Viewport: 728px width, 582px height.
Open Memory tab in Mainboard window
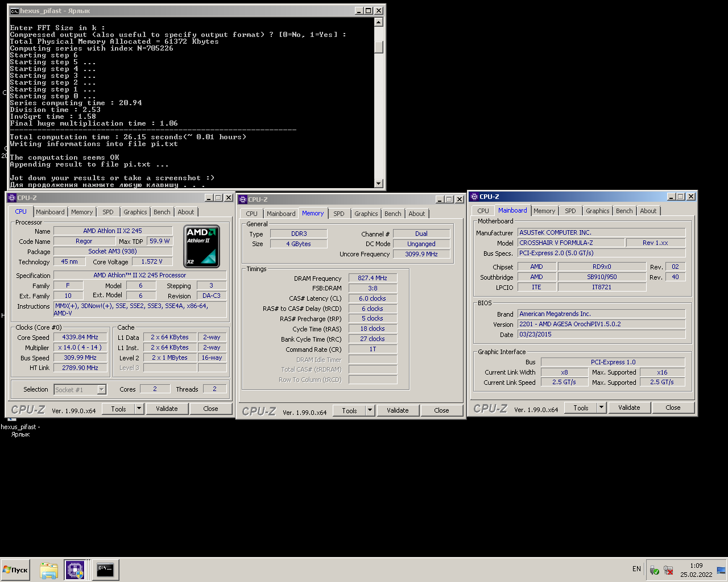pos(544,211)
